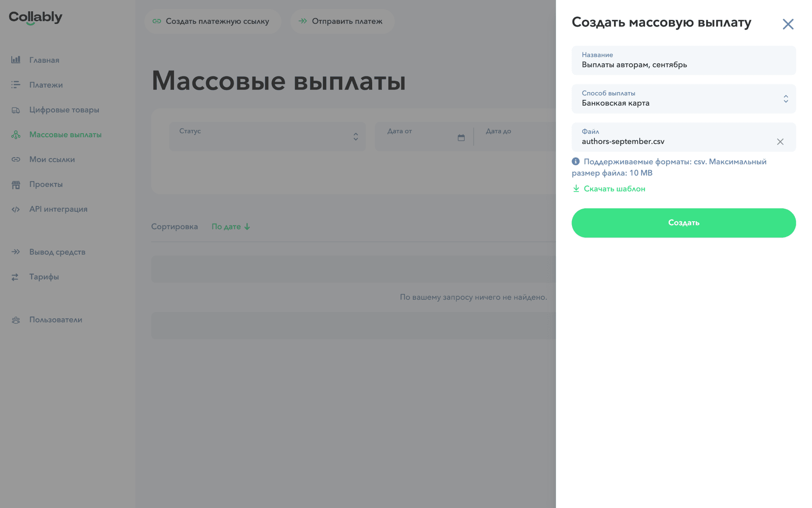Image resolution: width=812 pixels, height=508 pixels.
Task: Click the Массовые выплаты sidebar icon
Action: click(16, 135)
